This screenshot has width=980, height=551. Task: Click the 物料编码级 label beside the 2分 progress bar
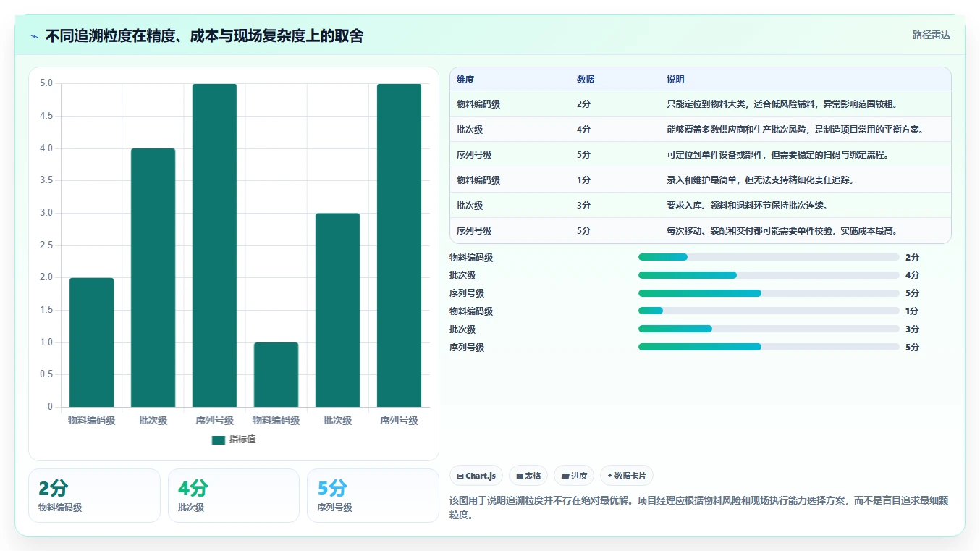point(471,258)
